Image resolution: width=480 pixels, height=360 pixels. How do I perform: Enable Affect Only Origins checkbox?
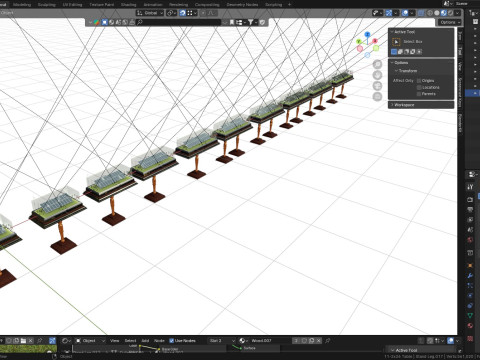point(419,81)
